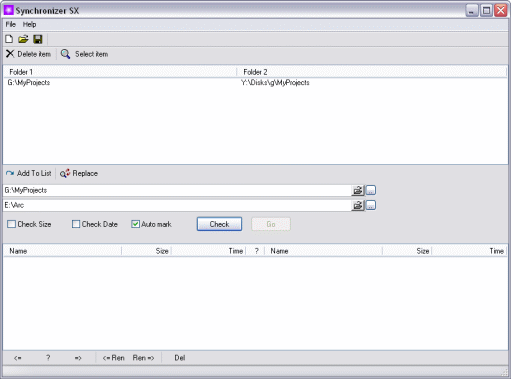Click Add To List button
511x379 pixels.
[29, 173]
